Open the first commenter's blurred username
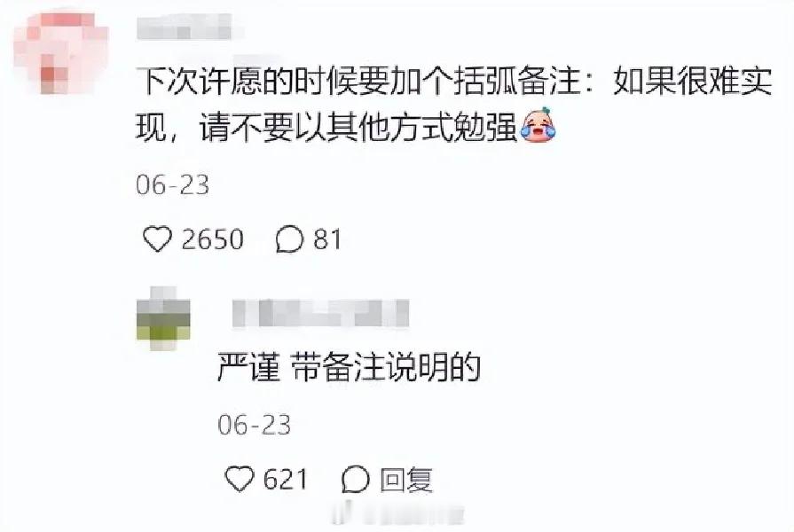 (187, 27)
